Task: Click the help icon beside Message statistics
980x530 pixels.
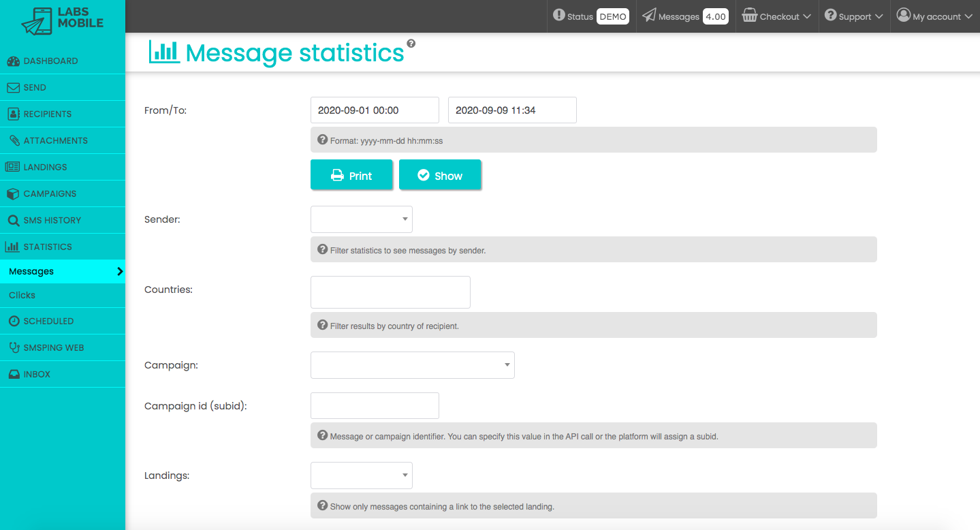Action: click(411, 44)
